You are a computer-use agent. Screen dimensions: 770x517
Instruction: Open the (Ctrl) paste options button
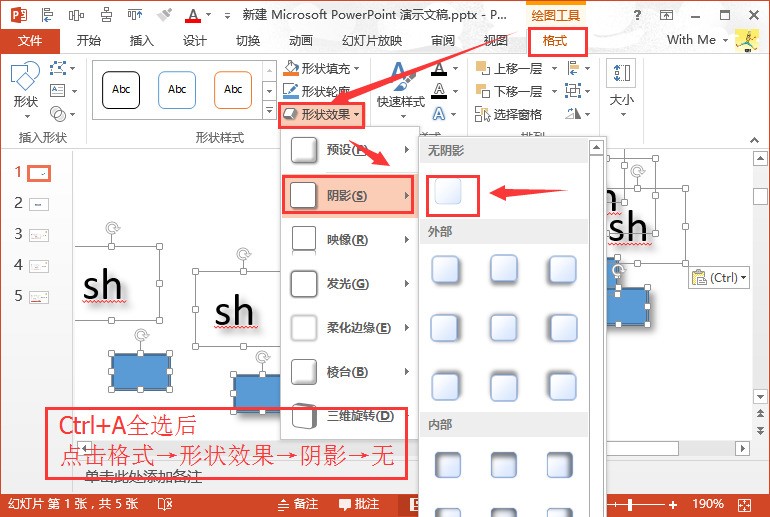pos(719,278)
